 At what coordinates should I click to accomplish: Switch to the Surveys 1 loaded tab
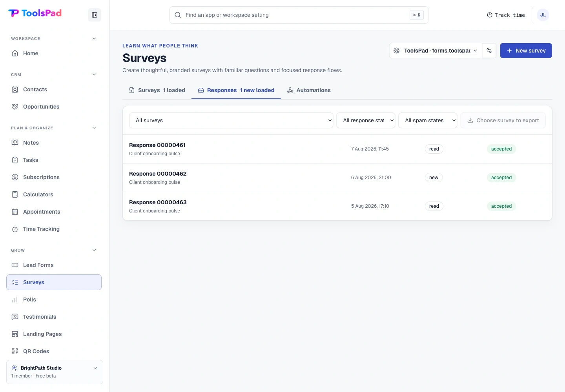(157, 90)
